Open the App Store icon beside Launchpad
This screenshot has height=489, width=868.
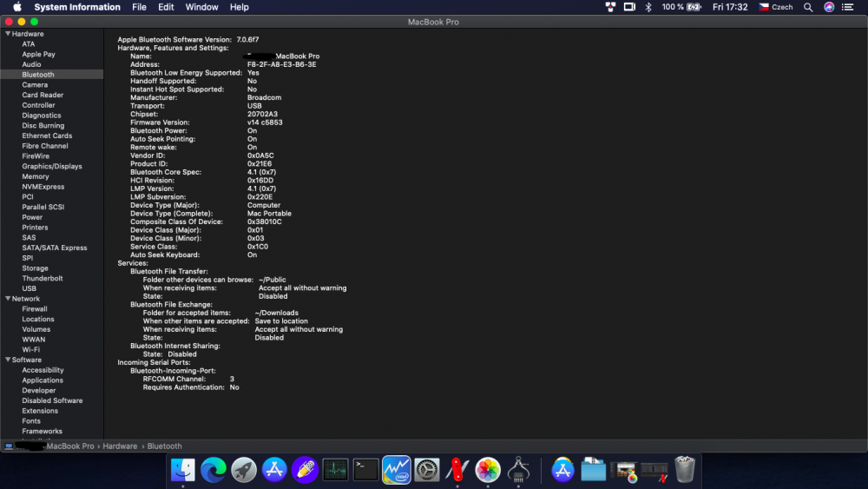pyautogui.click(x=274, y=470)
